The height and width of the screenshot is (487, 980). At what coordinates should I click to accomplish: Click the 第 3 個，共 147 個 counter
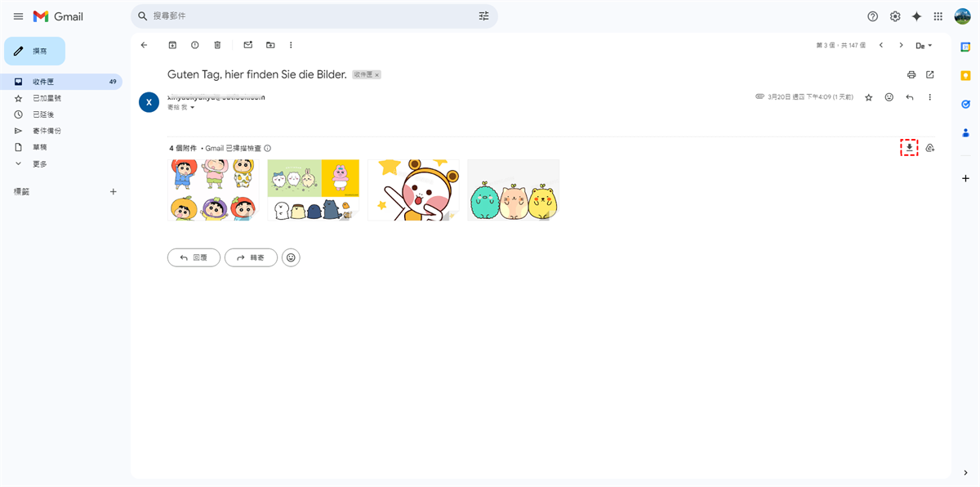point(841,45)
